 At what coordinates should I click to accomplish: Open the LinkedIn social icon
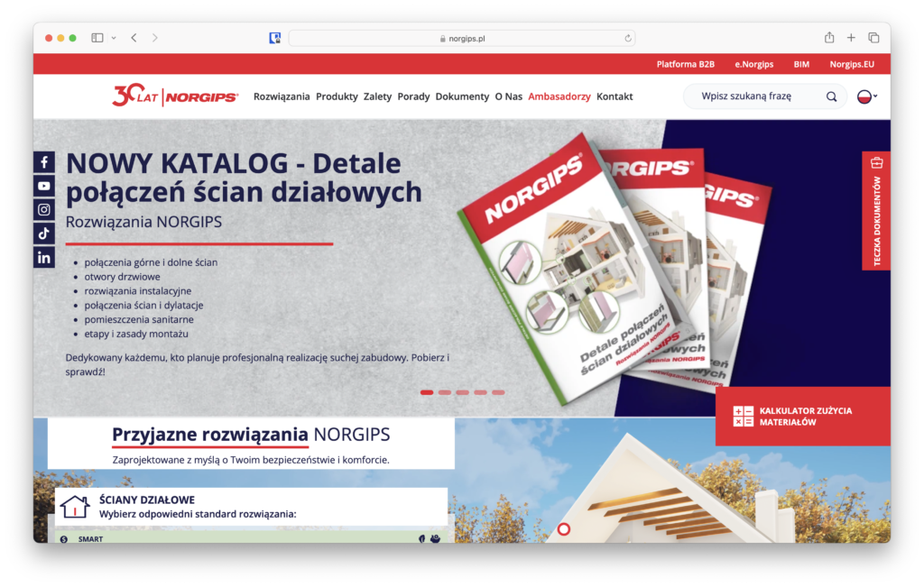pyautogui.click(x=44, y=257)
